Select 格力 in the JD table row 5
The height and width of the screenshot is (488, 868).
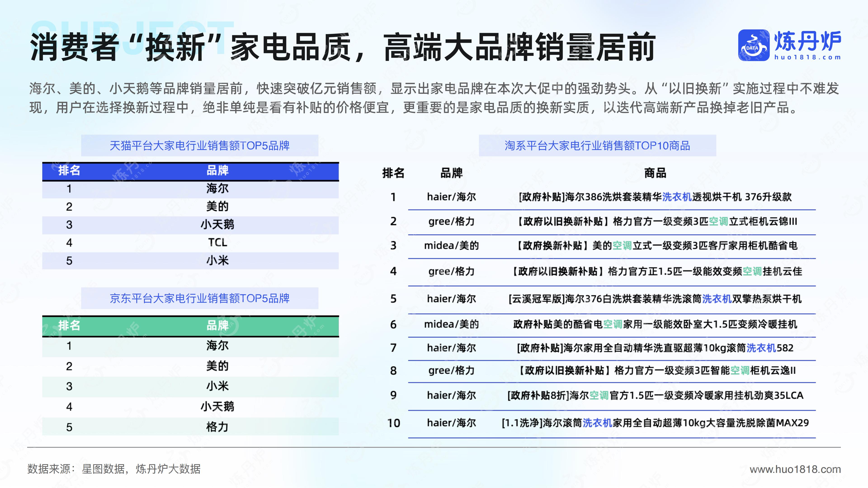coord(217,427)
